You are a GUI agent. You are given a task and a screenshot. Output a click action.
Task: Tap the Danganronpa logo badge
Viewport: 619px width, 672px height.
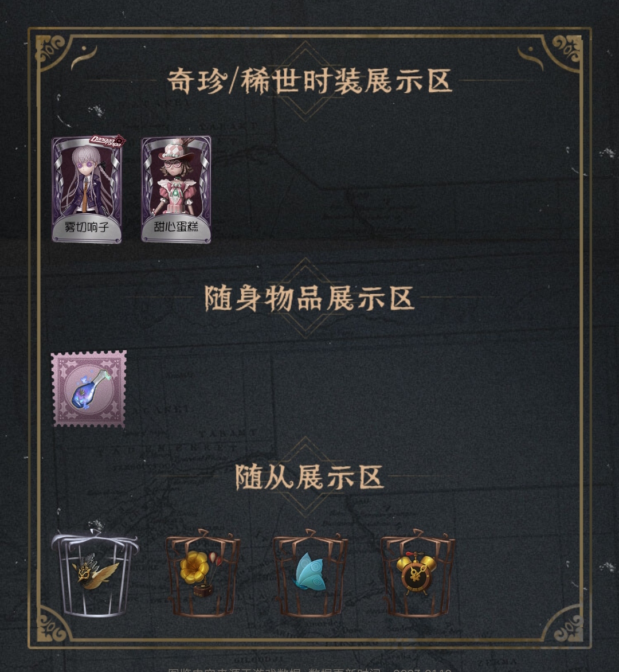click(x=108, y=140)
